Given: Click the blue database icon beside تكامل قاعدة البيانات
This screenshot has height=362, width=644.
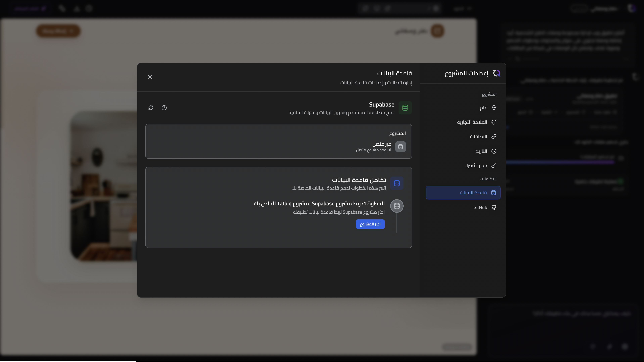Looking at the screenshot, I should pyautogui.click(x=397, y=183).
